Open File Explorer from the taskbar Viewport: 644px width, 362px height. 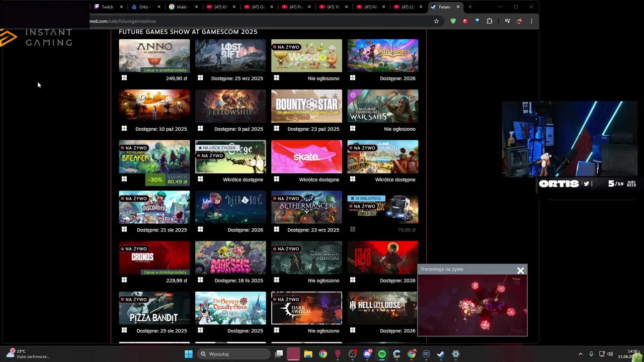click(x=308, y=354)
